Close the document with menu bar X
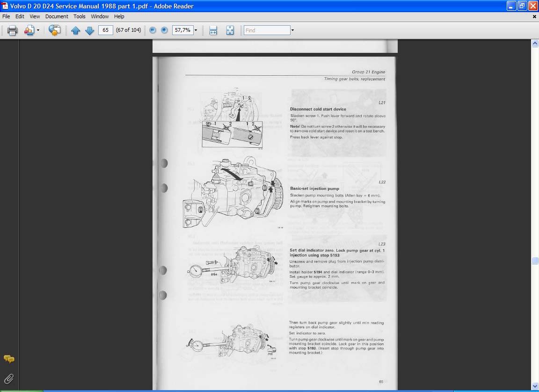The image size is (539, 392). [x=534, y=16]
